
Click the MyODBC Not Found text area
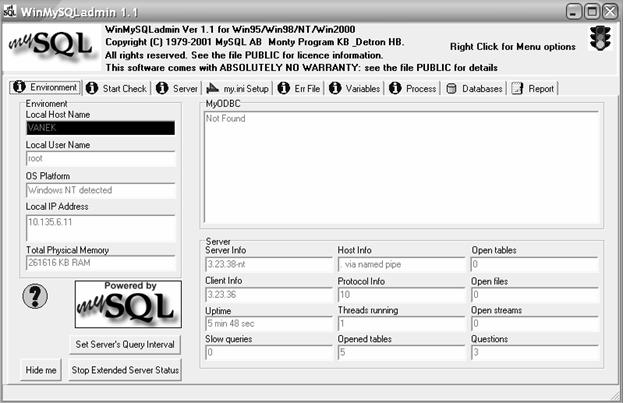point(402,167)
